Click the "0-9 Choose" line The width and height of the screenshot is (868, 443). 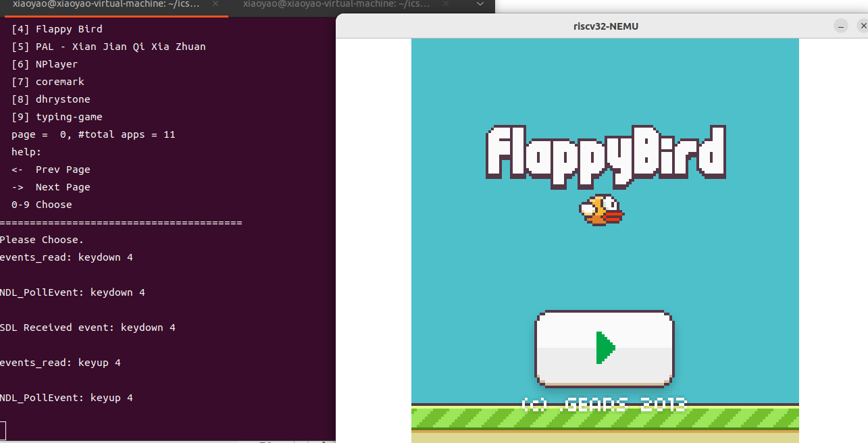click(42, 205)
